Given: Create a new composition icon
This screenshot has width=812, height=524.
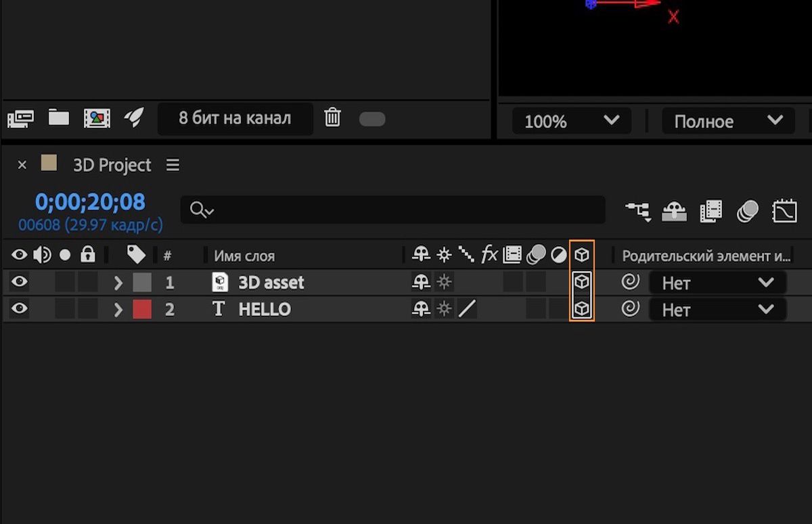Looking at the screenshot, I should 97,119.
